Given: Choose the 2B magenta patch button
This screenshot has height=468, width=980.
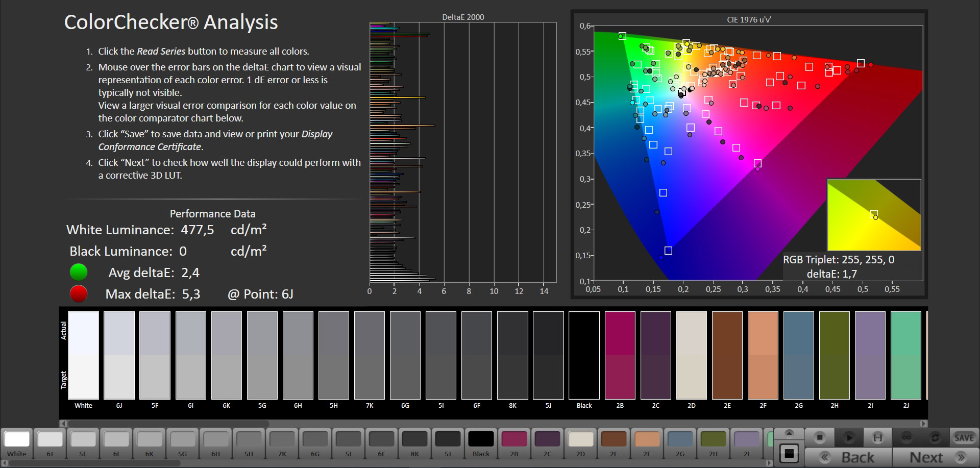Looking at the screenshot, I should click(514, 444).
